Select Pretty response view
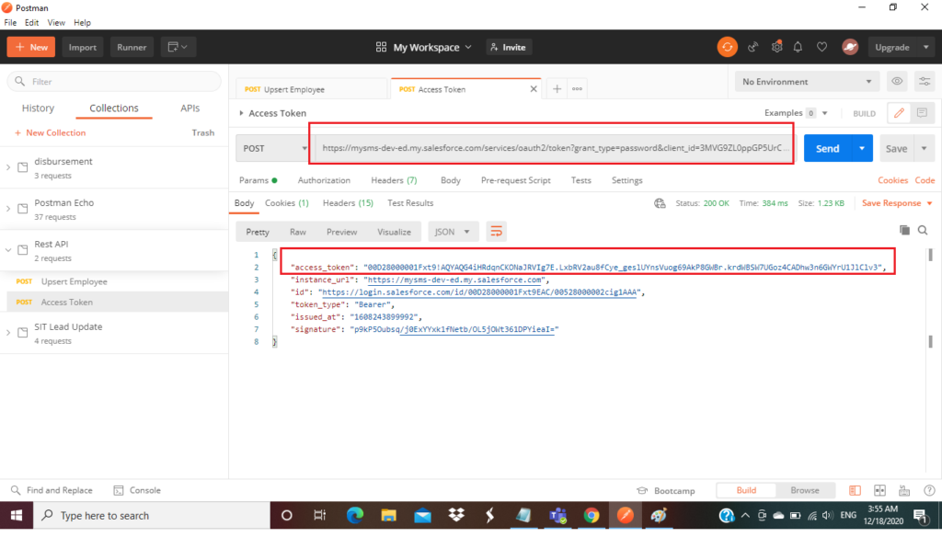The width and height of the screenshot is (942, 560). click(x=258, y=232)
